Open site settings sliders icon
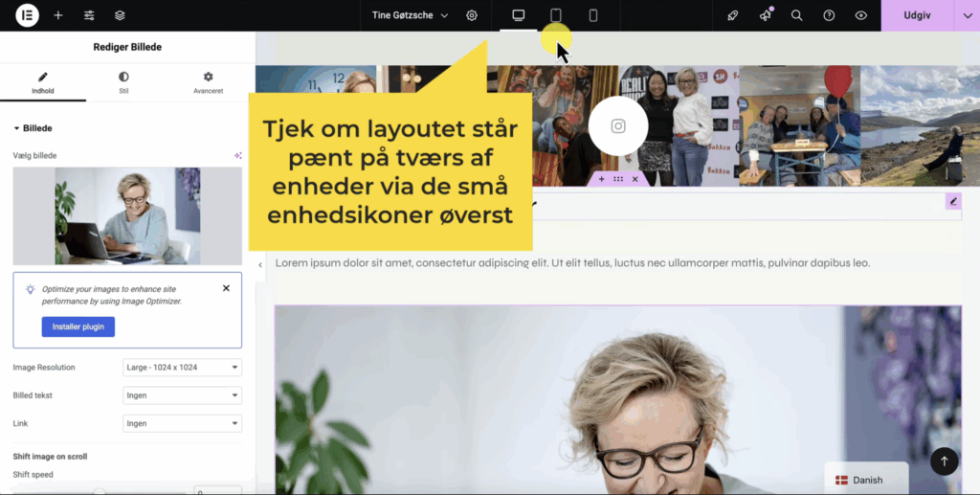 [89, 15]
